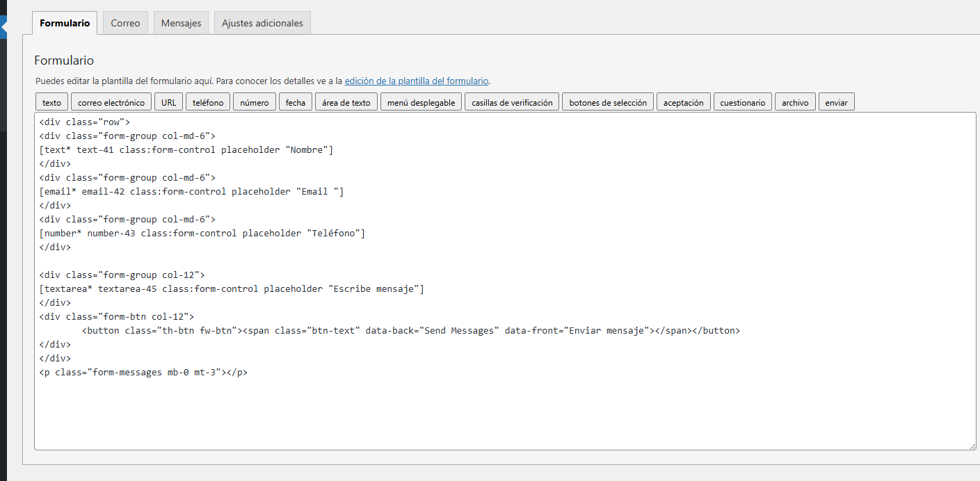Add a fecha field tag
980x481 pixels.
coord(295,102)
